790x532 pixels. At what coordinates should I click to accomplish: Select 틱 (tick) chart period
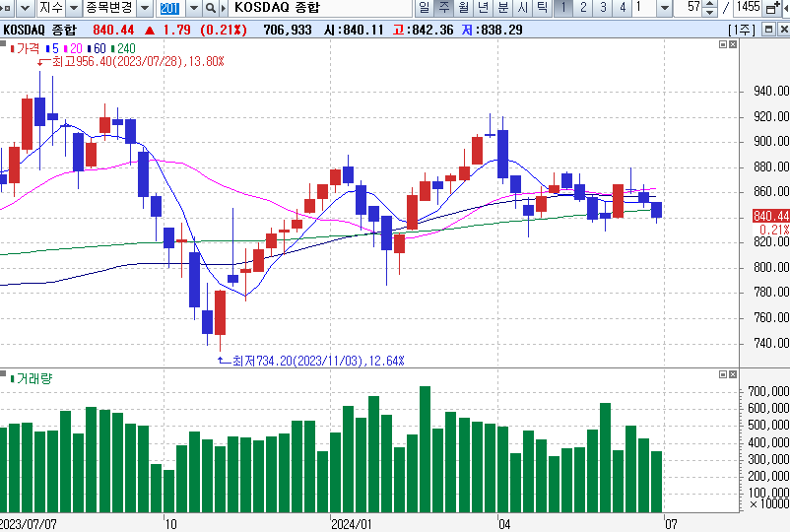click(542, 8)
